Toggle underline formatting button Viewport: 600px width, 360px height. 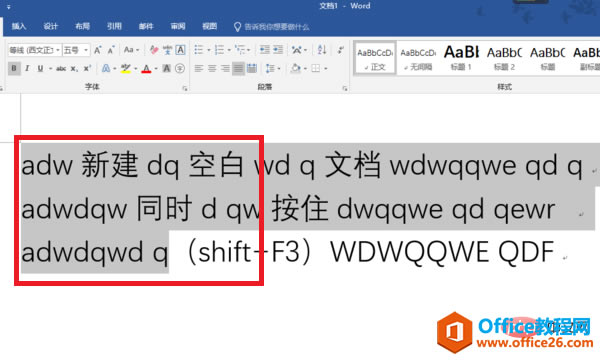(40, 68)
